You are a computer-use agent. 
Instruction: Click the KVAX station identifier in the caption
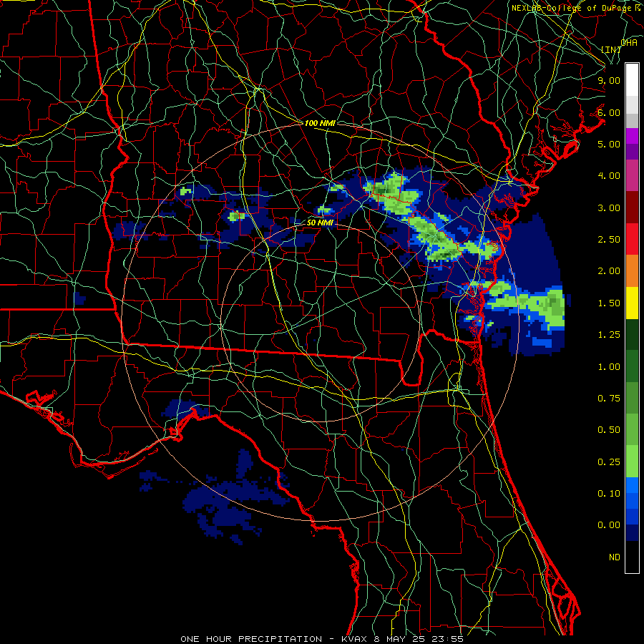(x=354, y=639)
